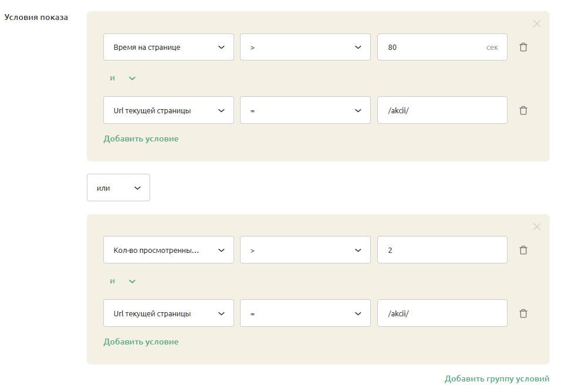Close the first condition group

[x=536, y=24]
